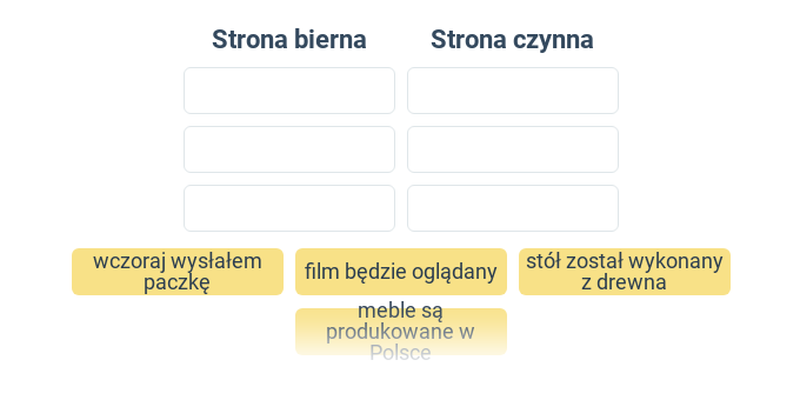Click the bottom empty slot under Strona czynna
Screen dimensions: 800x400
point(513,208)
